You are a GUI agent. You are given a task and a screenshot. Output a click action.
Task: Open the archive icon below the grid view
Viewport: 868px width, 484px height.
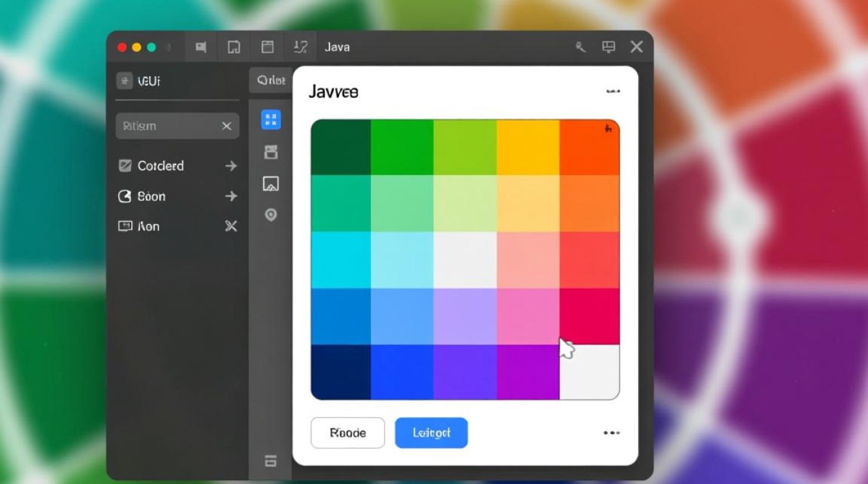coord(270,152)
